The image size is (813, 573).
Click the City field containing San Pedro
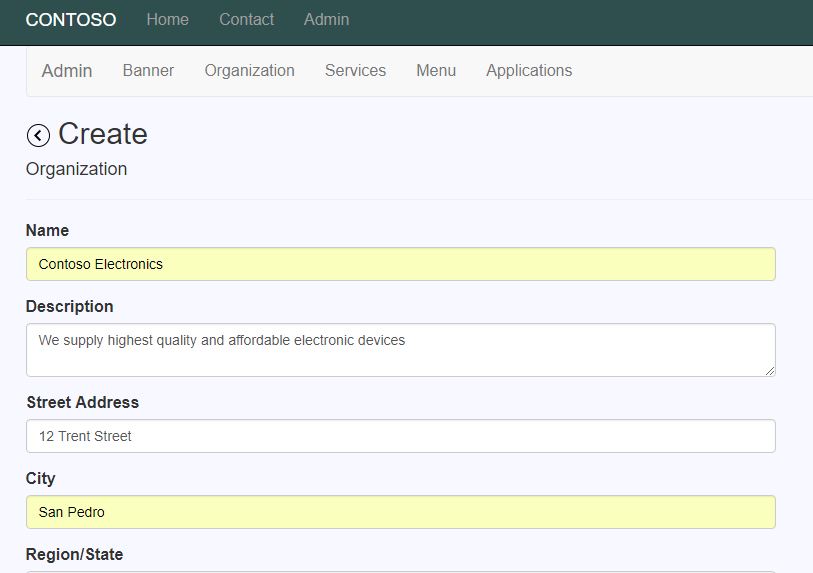coord(401,512)
